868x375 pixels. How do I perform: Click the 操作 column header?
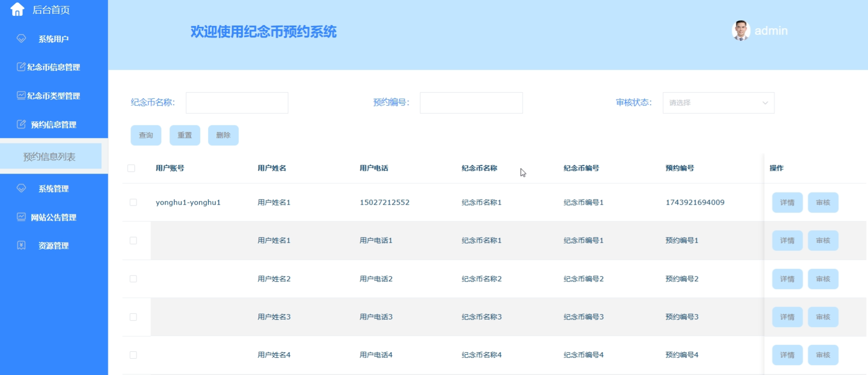tap(776, 168)
